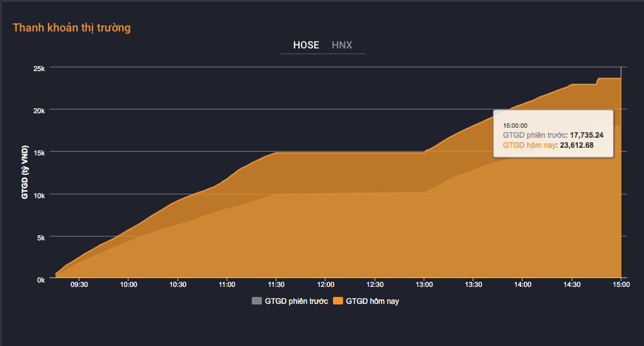644x346 pixels.
Task: Select the 13:00 time axis label
Action: [x=424, y=284]
